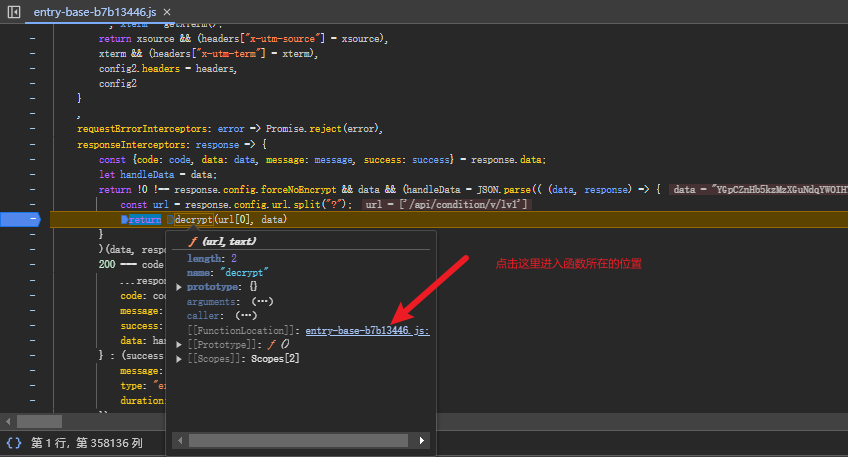
Task: Expand the prototype property in popup
Action: (179, 287)
